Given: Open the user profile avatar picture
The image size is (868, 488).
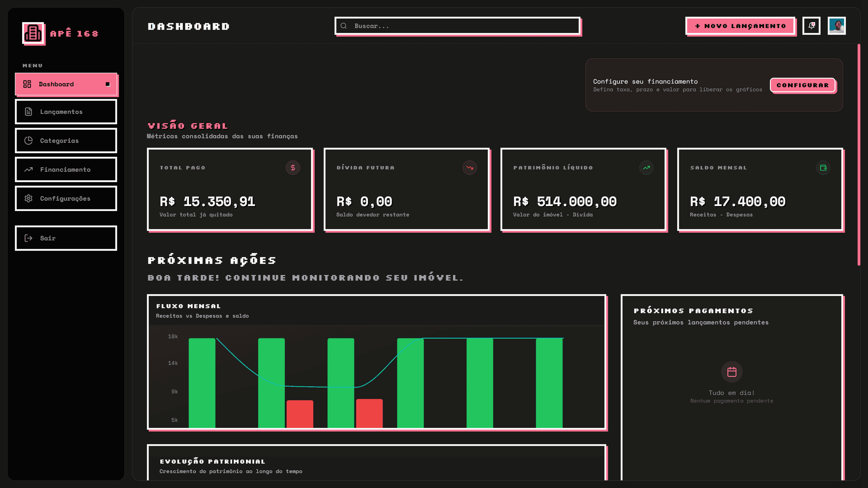Looking at the screenshot, I should pos(837,26).
